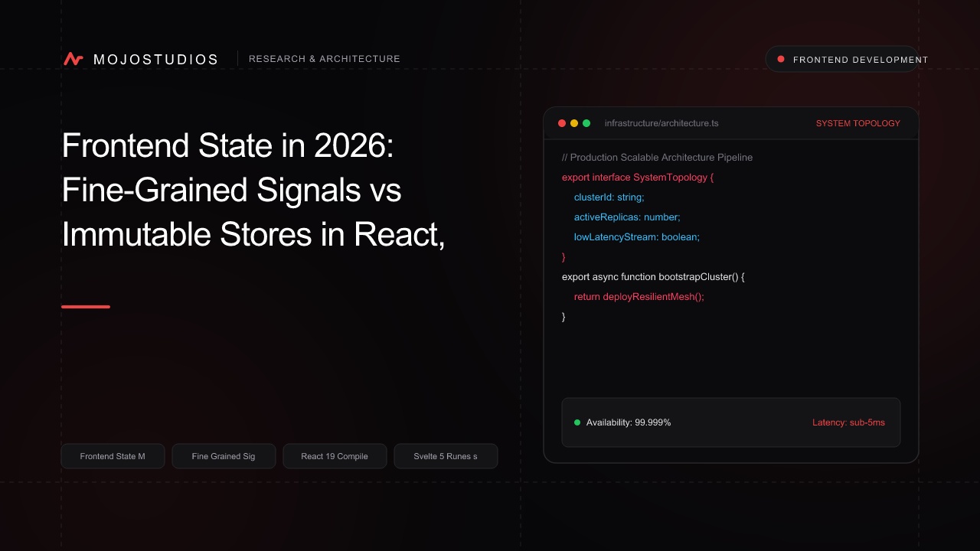Screen dimensions: 980x551
Task: Select the Frontend State M tag
Action: (x=113, y=456)
